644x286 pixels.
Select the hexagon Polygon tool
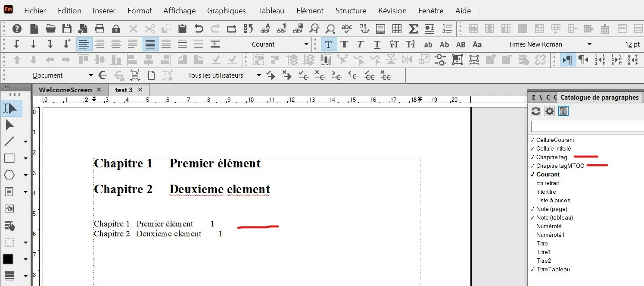tap(9, 175)
